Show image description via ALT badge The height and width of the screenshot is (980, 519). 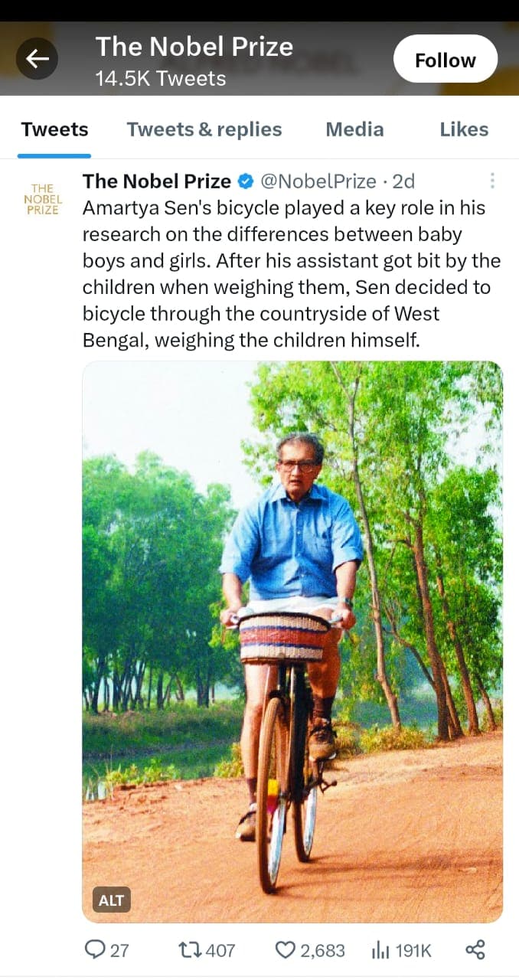pyautogui.click(x=112, y=900)
